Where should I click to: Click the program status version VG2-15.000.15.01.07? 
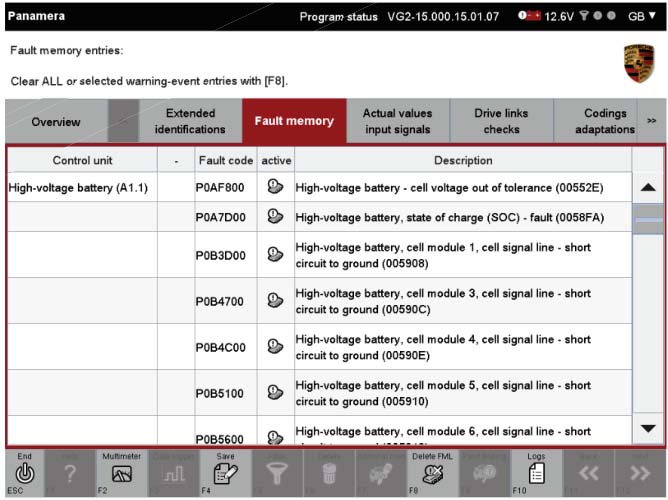443,17
